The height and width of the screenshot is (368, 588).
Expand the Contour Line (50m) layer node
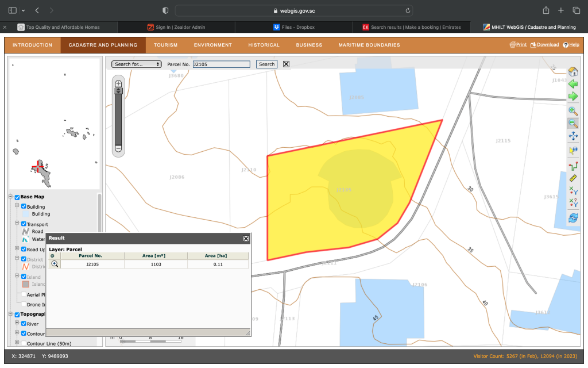pyautogui.click(x=17, y=343)
